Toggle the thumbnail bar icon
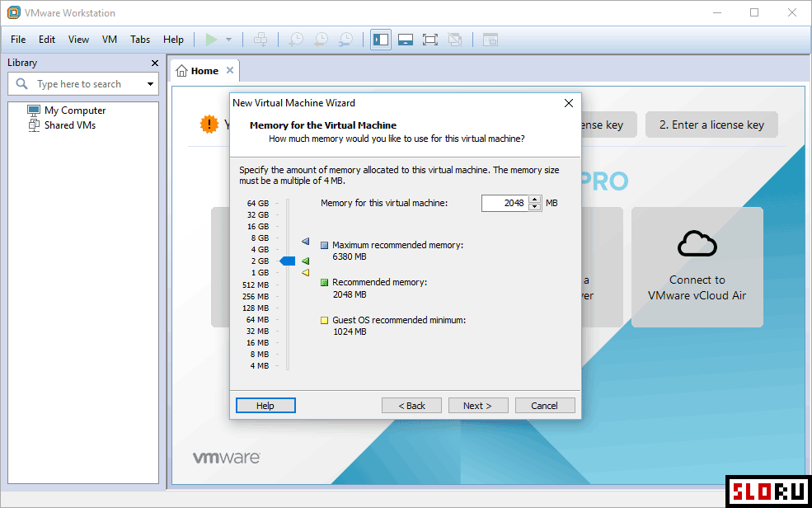The width and height of the screenshot is (812, 508). [x=405, y=40]
